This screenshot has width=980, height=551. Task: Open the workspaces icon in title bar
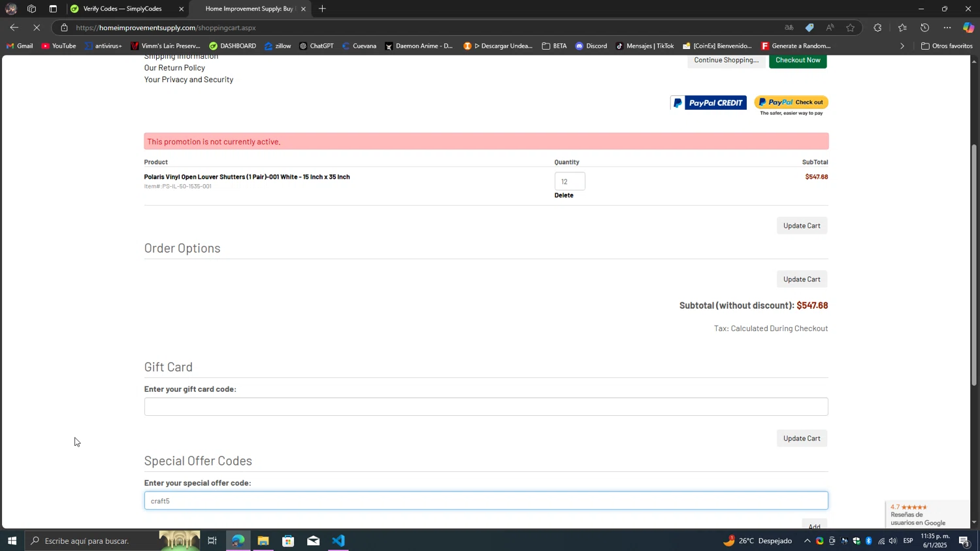click(x=31, y=9)
